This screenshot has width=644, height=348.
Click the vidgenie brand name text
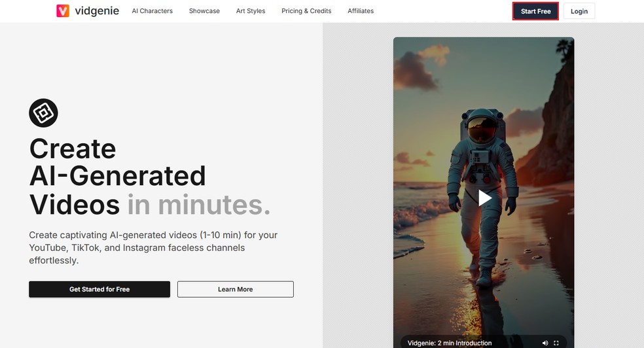coord(97,10)
